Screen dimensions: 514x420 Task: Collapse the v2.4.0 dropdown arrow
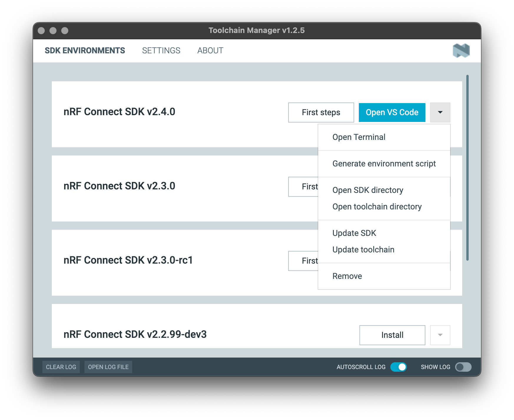click(440, 112)
